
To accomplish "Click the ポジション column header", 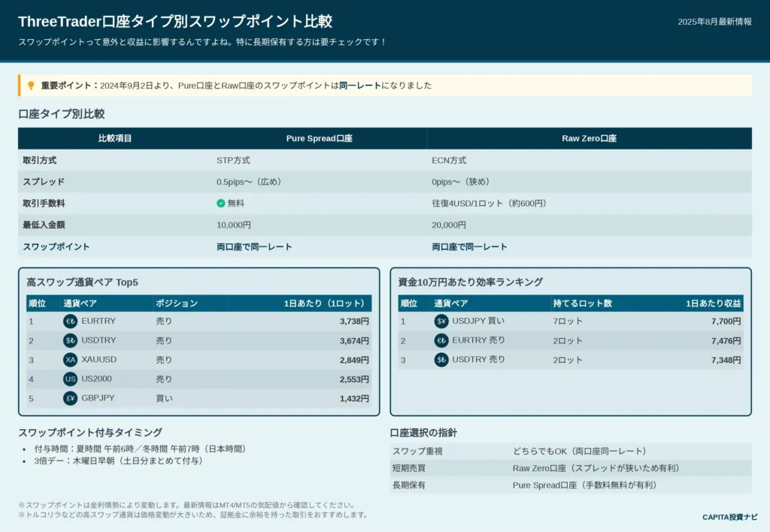I will point(177,304).
